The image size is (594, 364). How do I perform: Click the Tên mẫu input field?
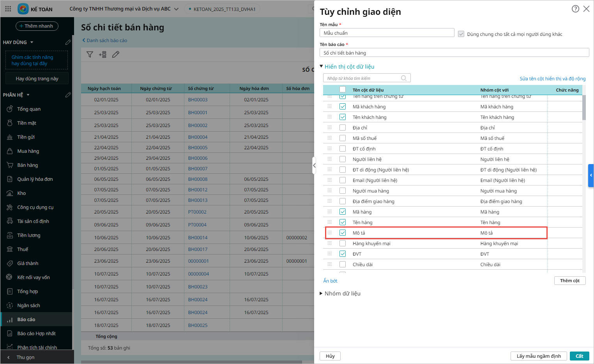click(387, 33)
